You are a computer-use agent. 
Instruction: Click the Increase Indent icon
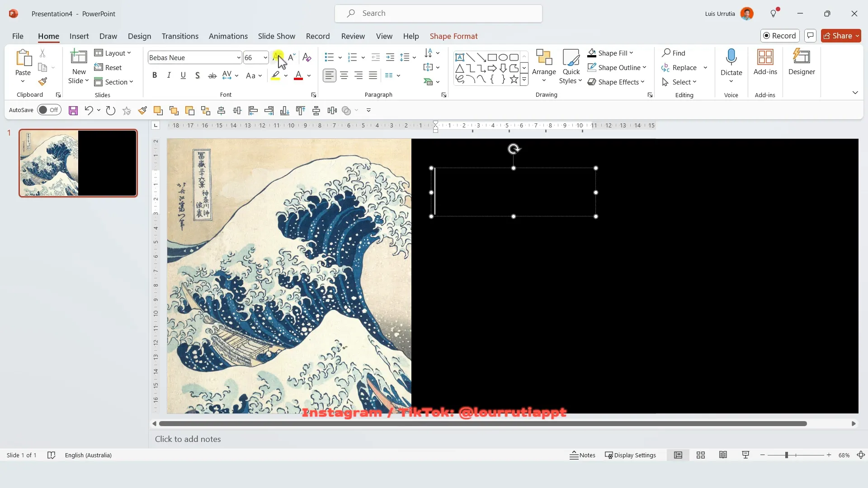point(390,57)
